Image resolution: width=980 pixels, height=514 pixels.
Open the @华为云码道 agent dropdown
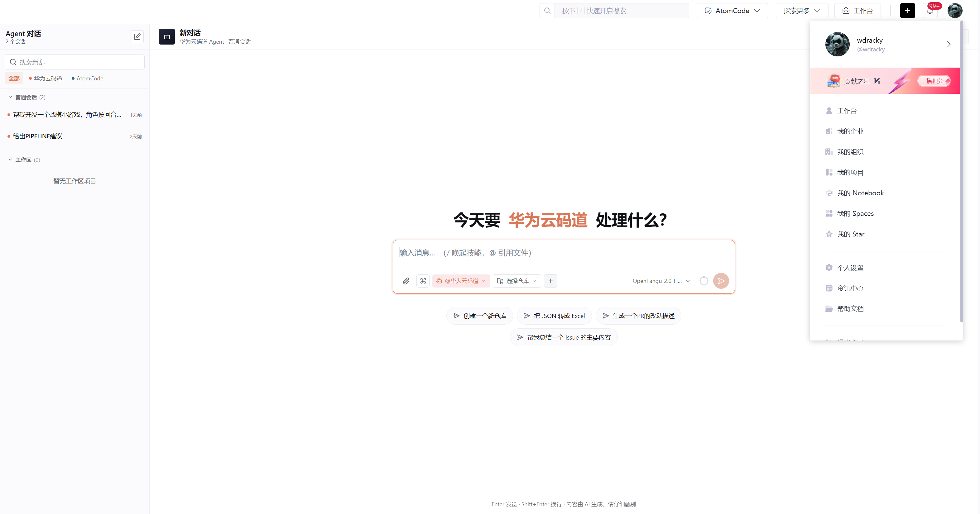click(x=461, y=281)
